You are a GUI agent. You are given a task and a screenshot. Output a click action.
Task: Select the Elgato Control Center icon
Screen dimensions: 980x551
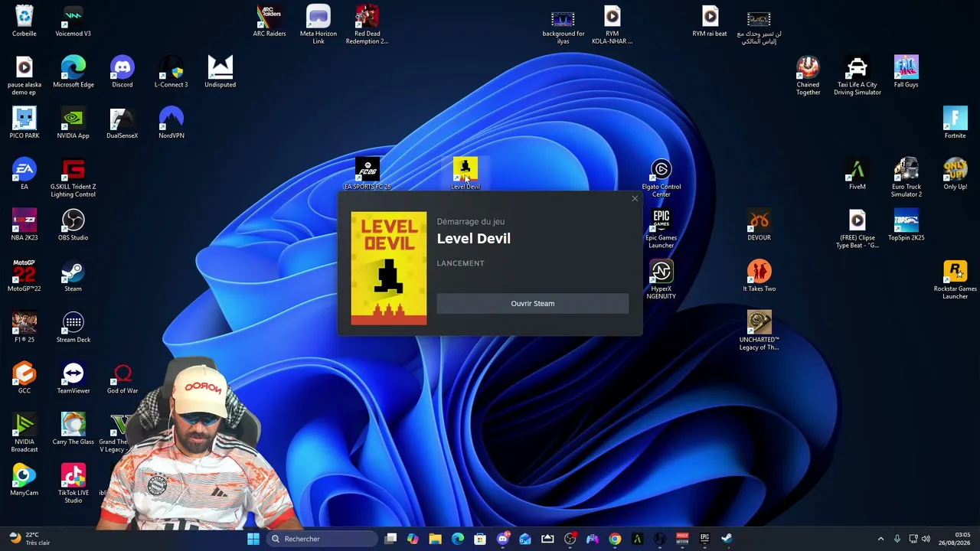tap(661, 178)
